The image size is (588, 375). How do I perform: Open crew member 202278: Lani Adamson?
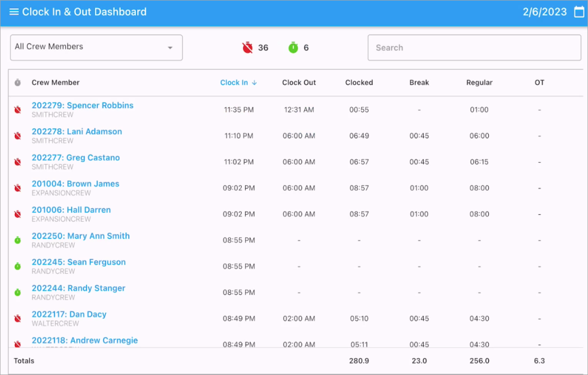point(77,132)
